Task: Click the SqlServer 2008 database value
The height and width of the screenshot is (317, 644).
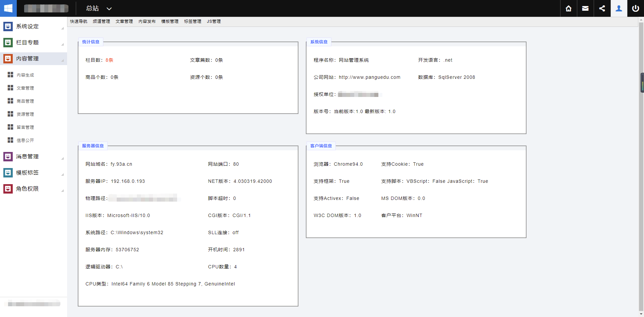Action: click(457, 77)
